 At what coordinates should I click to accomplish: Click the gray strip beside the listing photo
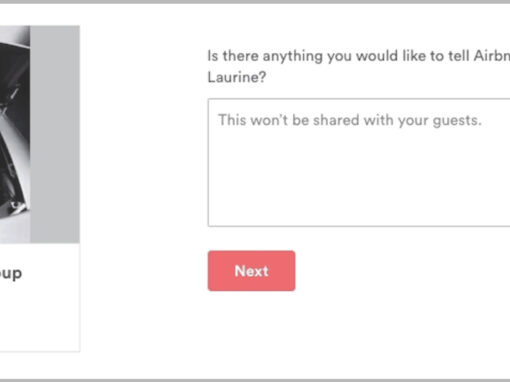[55, 134]
